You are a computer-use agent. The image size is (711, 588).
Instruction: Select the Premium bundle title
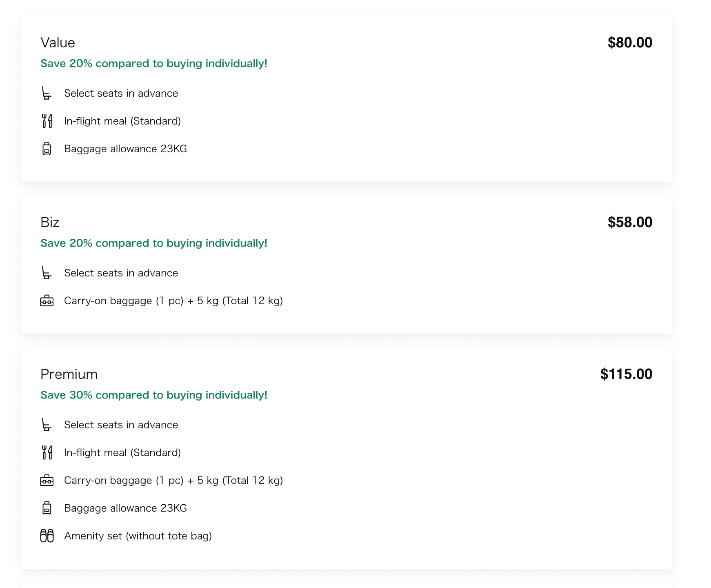click(69, 374)
